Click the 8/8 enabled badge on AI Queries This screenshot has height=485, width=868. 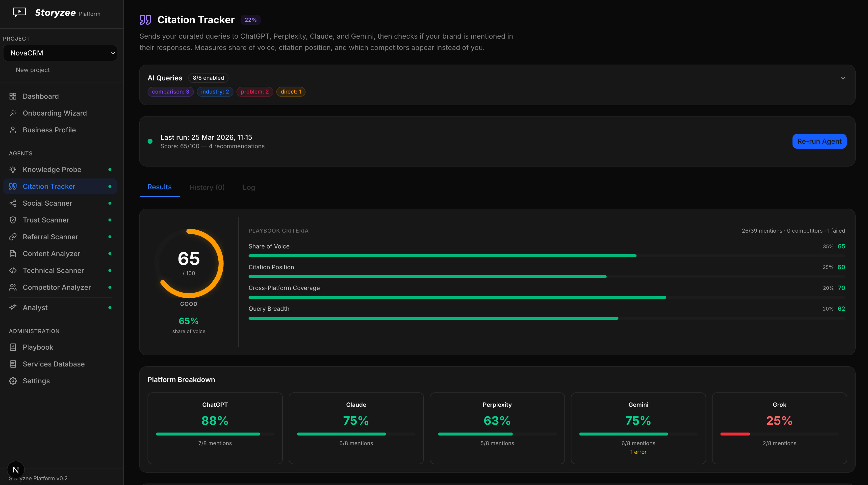click(208, 78)
